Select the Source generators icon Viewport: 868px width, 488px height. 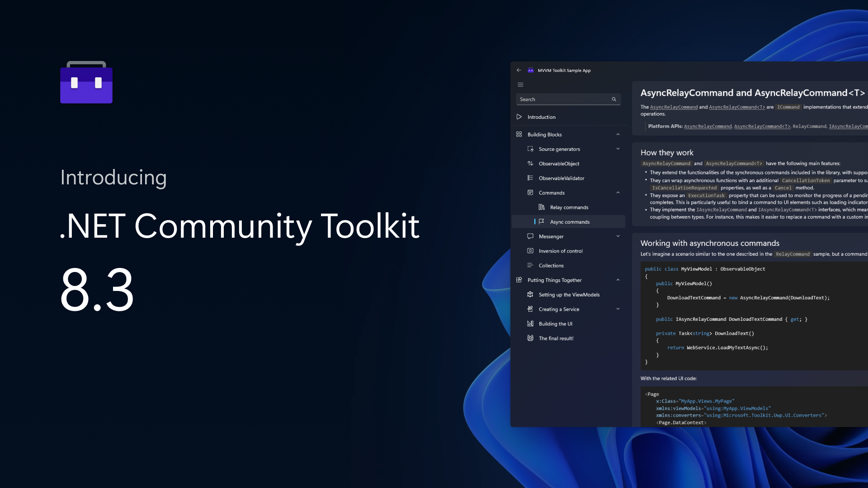(x=530, y=149)
